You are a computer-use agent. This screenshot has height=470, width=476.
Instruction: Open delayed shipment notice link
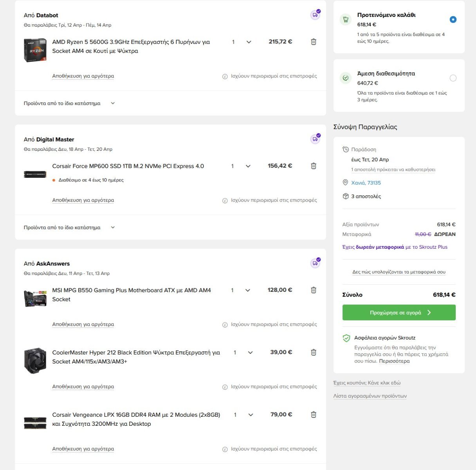(x=393, y=170)
